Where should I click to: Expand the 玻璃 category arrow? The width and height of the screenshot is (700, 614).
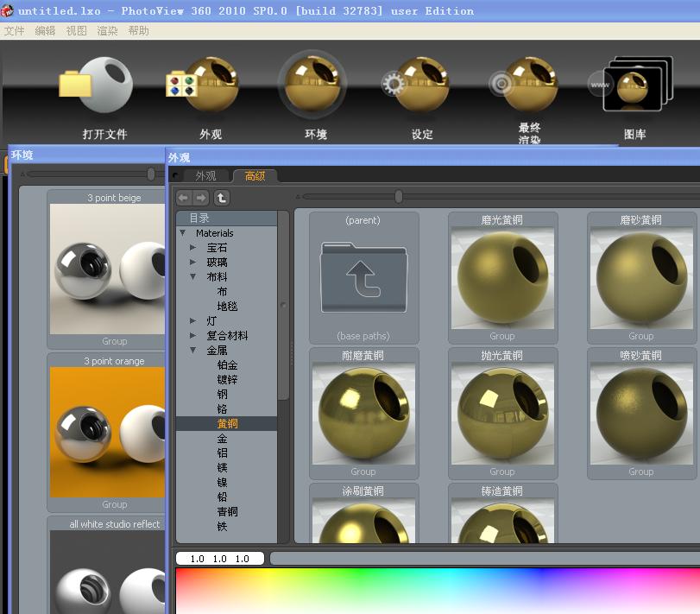192,263
